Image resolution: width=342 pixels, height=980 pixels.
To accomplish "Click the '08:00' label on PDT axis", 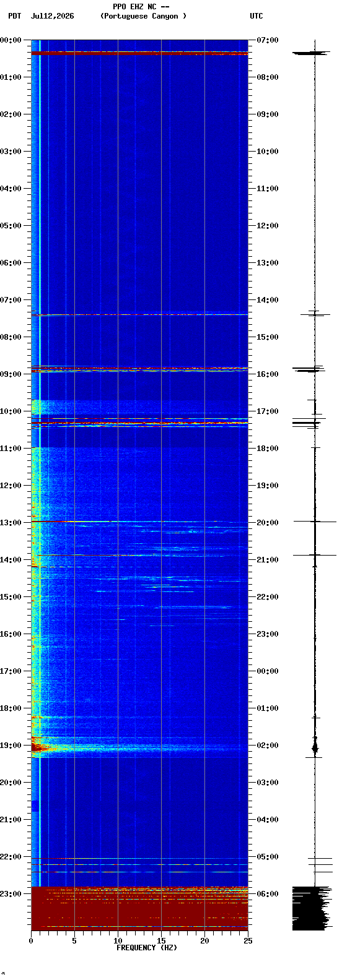I will (11, 337).
